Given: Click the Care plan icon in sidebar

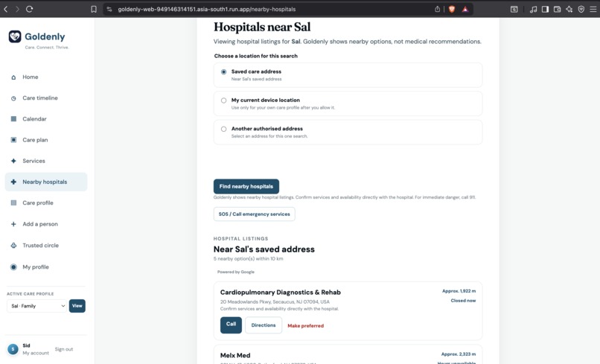Looking at the screenshot, I should (13, 140).
